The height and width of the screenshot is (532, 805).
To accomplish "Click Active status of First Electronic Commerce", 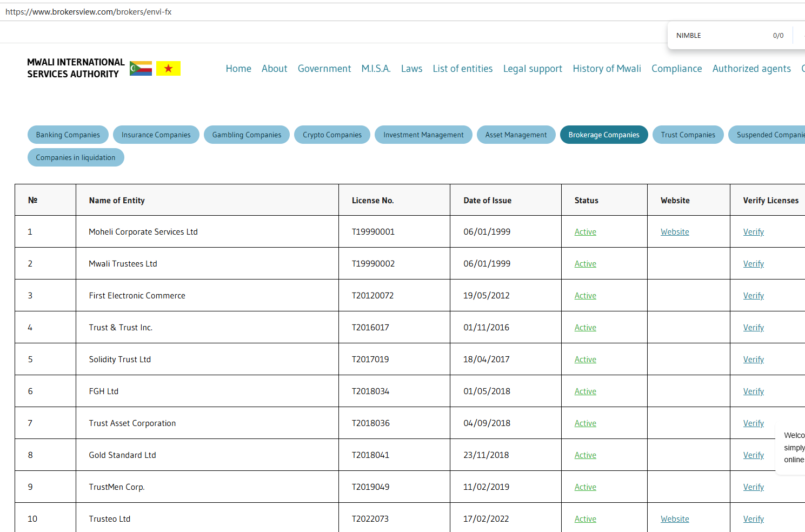I will (x=585, y=296).
